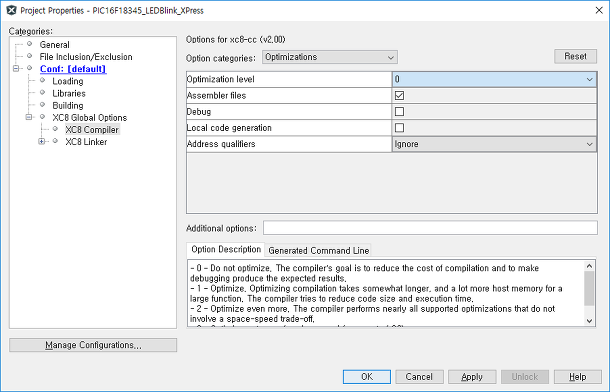Open the Libraries category
This screenshot has width=610, height=392.
pos(69,93)
